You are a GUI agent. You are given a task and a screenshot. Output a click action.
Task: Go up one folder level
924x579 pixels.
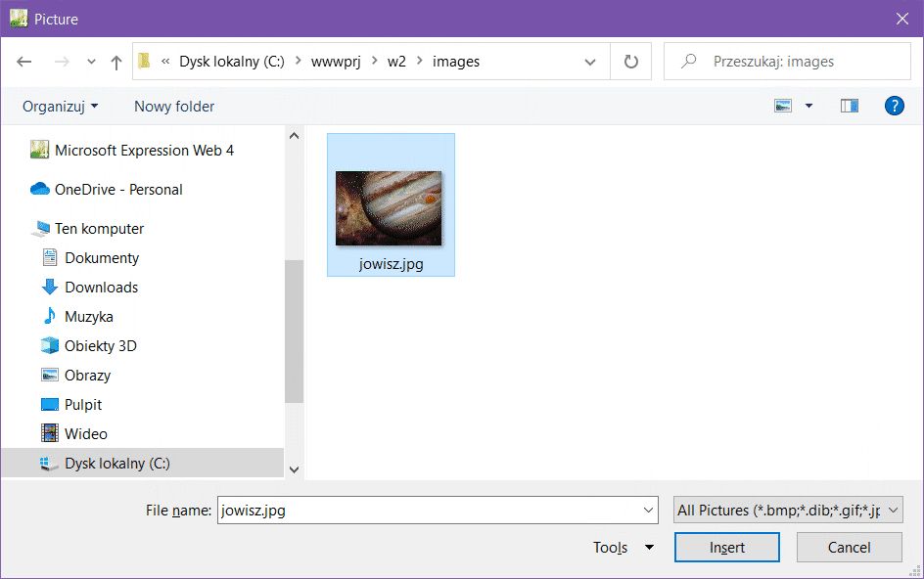(116, 62)
